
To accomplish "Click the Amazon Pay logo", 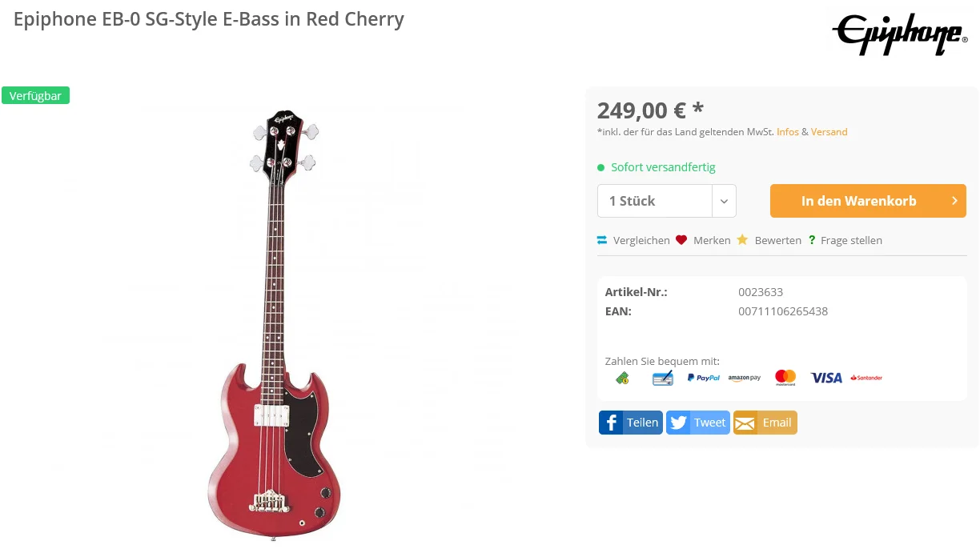I will point(745,378).
